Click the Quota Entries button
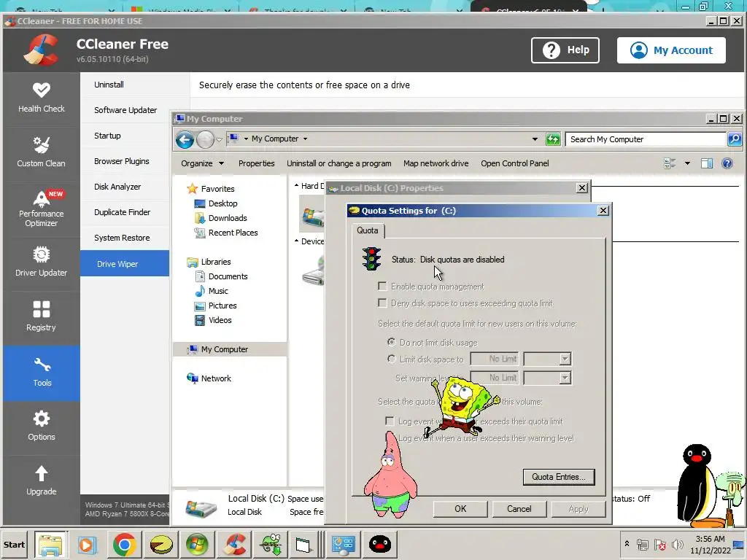This screenshot has width=747, height=560. click(x=559, y=477)
